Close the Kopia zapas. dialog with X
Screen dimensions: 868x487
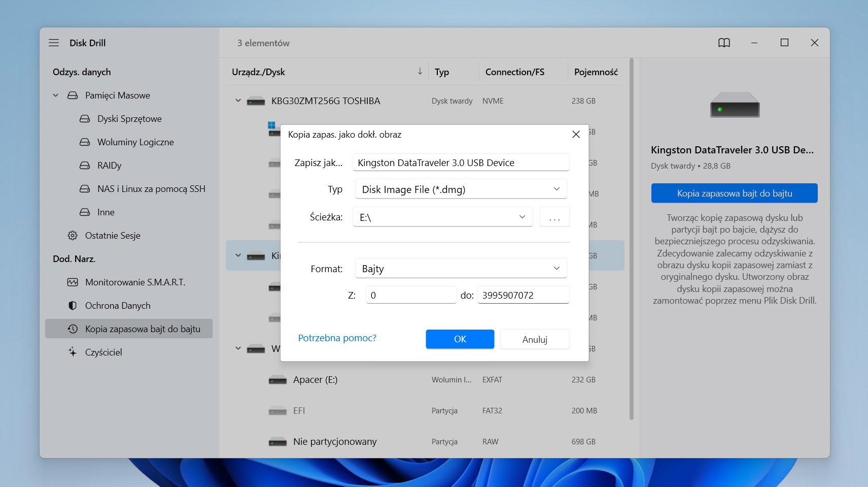coord(576,135)
